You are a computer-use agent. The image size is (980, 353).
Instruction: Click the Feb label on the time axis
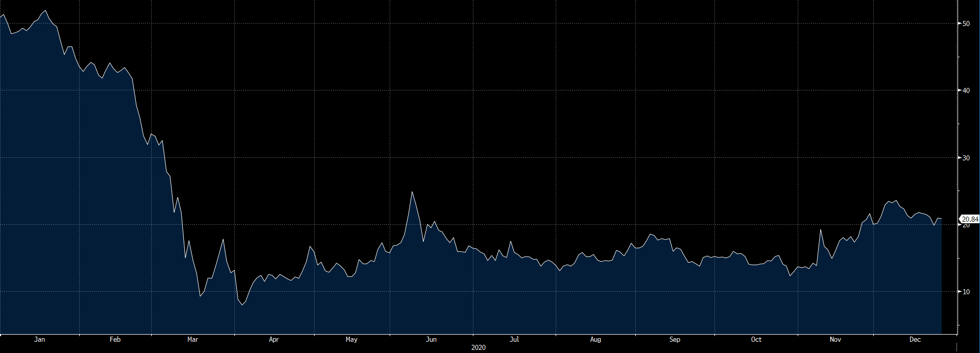(115, 339)
